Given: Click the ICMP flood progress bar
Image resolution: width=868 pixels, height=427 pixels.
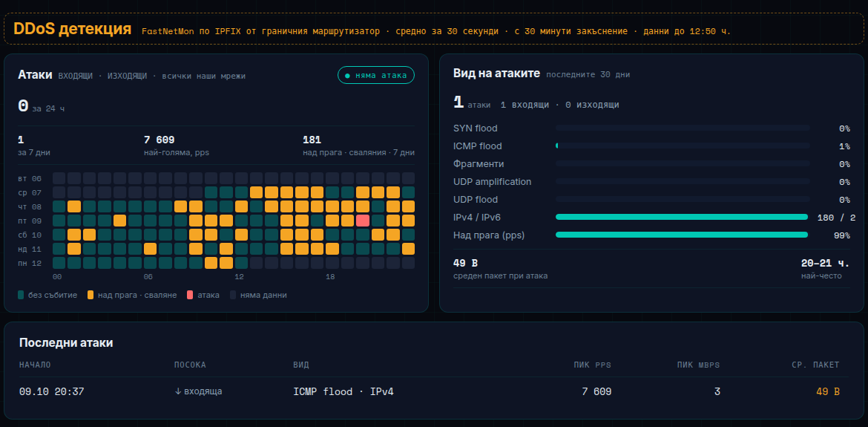Looking at the screenshot, I should click(x=682, y=146).
